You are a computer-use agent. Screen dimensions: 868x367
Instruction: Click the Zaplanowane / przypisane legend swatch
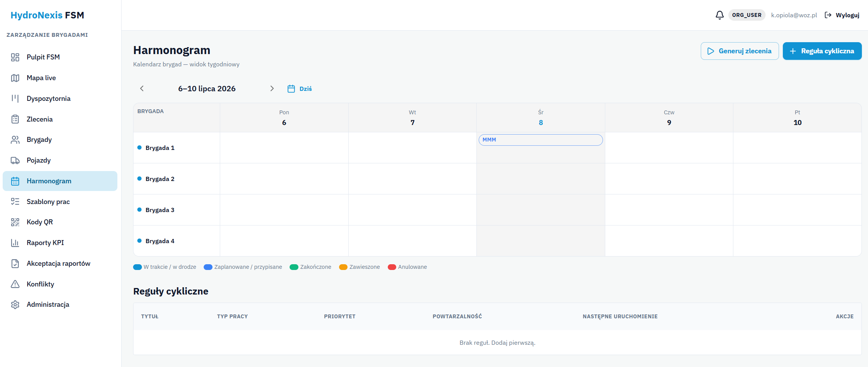(x=208, y=267)
